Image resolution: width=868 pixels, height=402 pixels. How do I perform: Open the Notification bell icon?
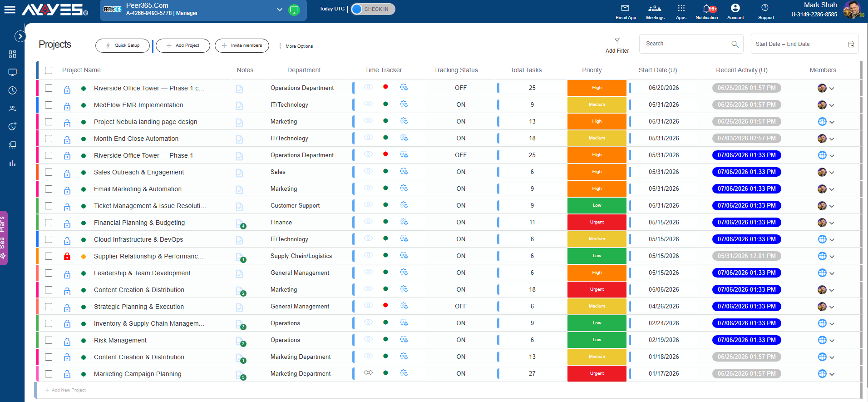707,8
